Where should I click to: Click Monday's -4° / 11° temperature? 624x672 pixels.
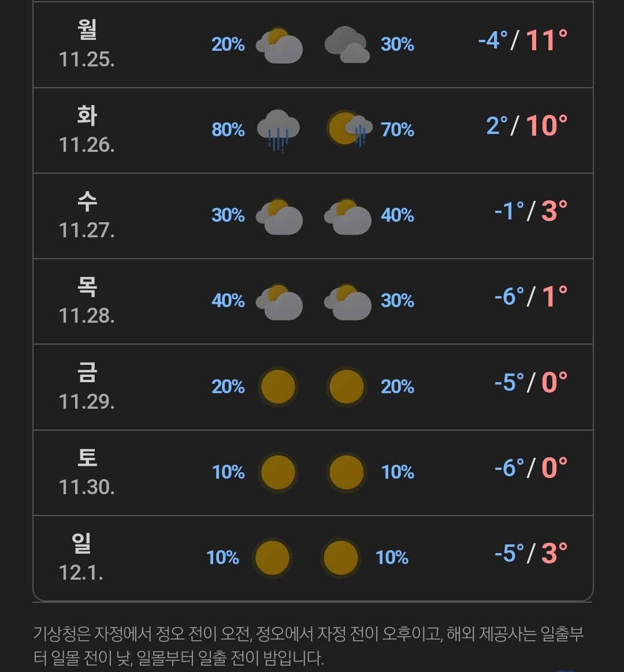[523, 40]
